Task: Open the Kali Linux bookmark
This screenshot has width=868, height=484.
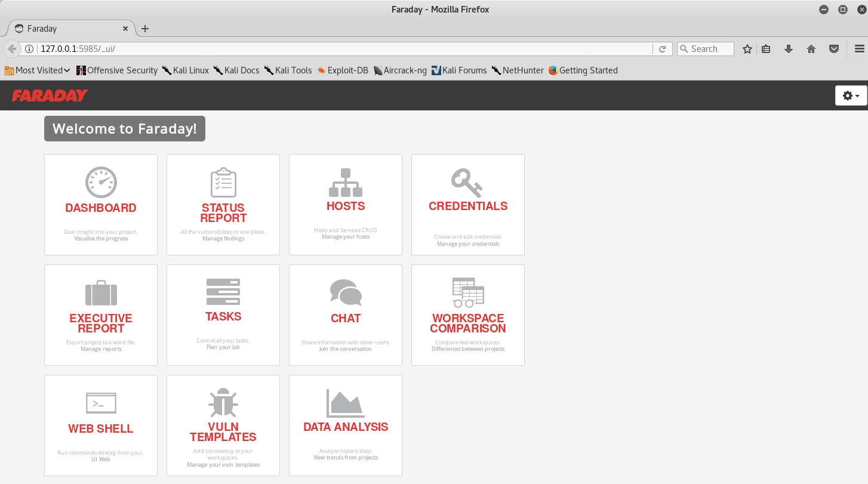Action: [x=186, y=70]
